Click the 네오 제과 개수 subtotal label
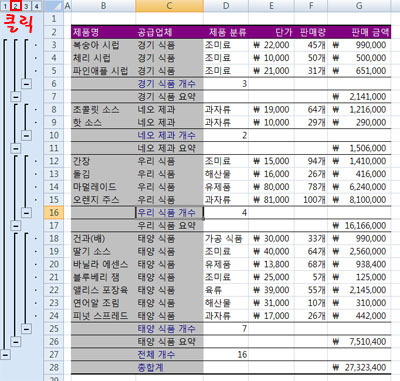This screenshot has height=381, width=400. [x=169, y=135]
